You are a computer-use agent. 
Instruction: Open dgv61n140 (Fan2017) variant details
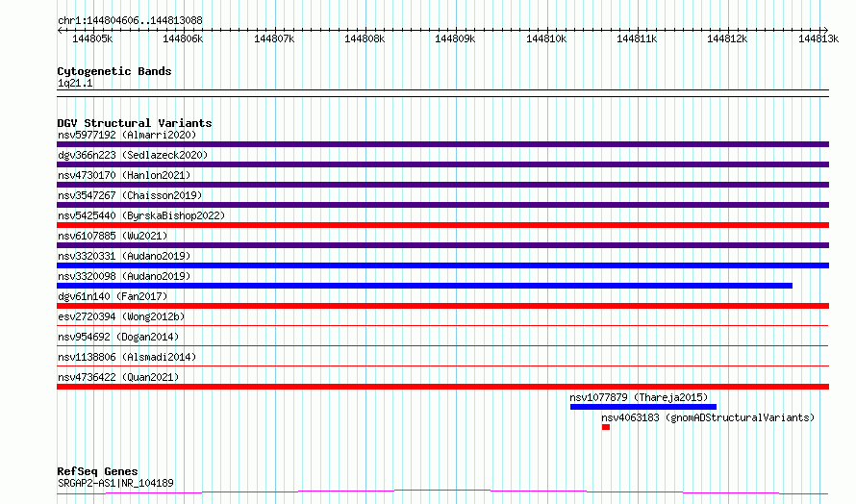pos(442,306)
